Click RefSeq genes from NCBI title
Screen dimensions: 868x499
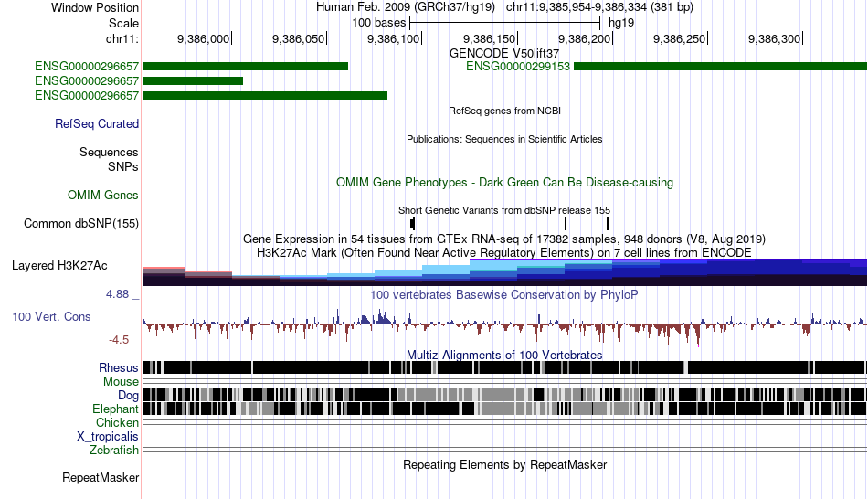[504, 111]
